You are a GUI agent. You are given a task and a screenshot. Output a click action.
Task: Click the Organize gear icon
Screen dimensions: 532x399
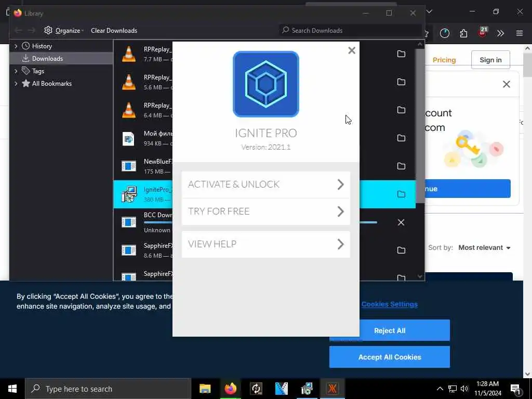[48, 30]
